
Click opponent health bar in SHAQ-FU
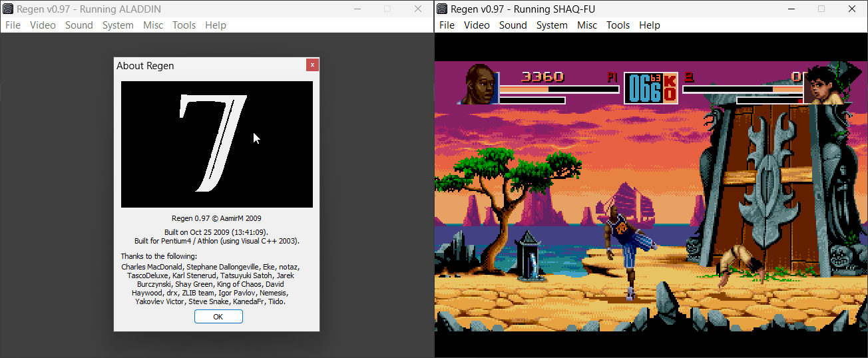point(743,89)
